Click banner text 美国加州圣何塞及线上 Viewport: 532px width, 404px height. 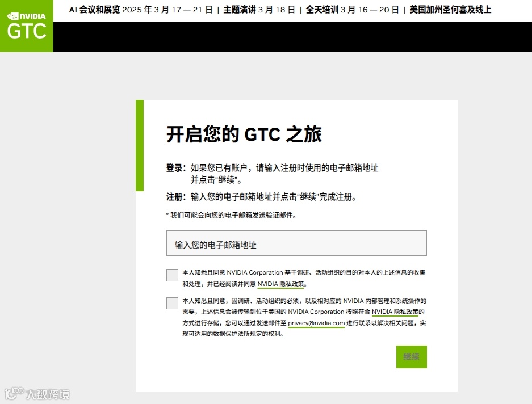(x=450, y=10)
